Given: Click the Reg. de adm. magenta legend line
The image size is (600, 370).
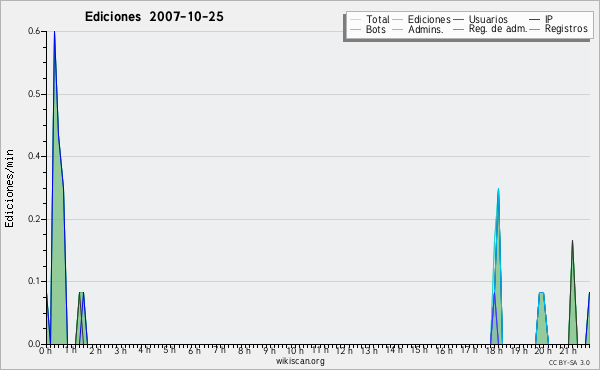Looking at the screenshot, I should [x=458, y=29].
